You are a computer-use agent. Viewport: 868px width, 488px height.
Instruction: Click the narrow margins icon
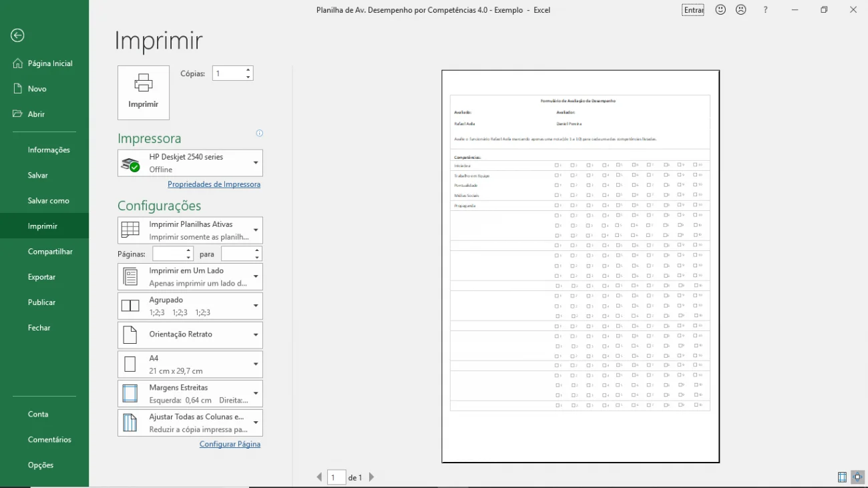pyautogui.click(x=130, y=394)
